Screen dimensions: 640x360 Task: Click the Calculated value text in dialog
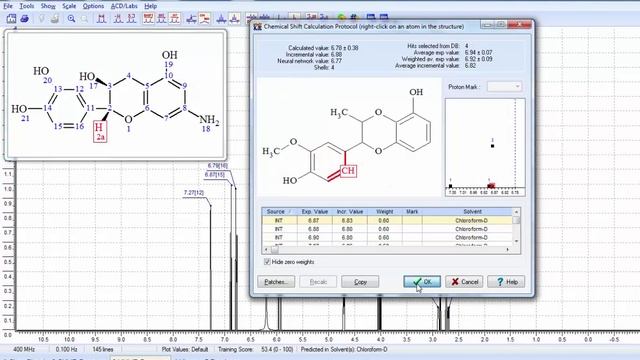tap(323, 48)
